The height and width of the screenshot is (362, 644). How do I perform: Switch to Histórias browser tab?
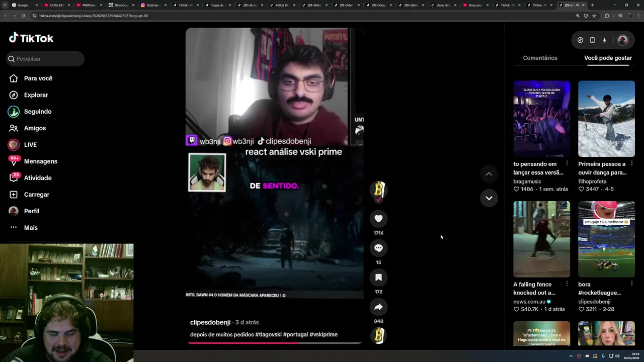(x=153, y=5)
